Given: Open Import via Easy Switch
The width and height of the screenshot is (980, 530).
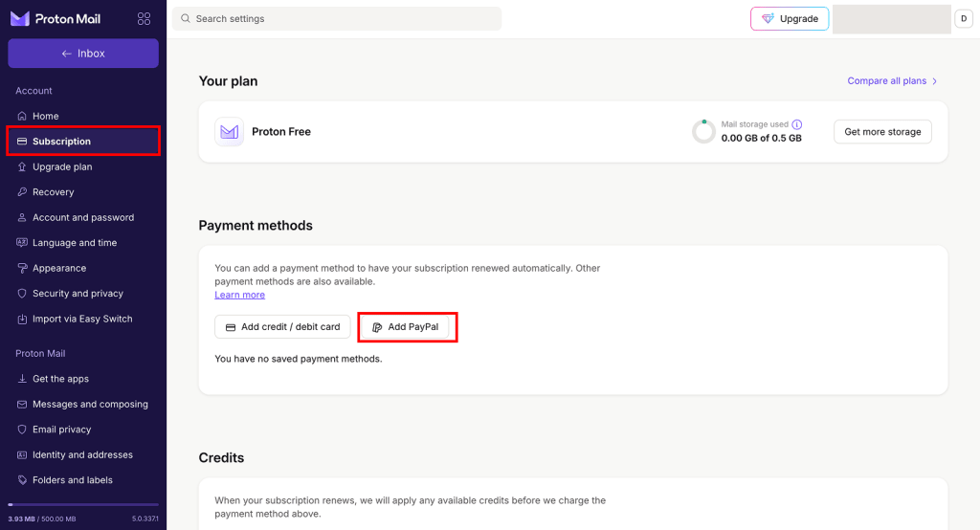Looking at the screenshot, I should (x=83, y=319).
